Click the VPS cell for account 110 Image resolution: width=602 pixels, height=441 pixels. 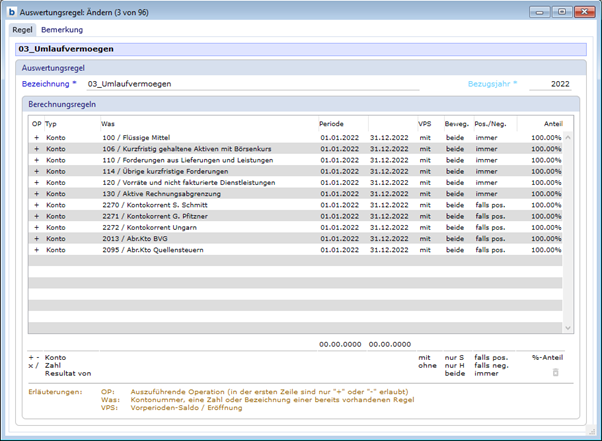pos(425,160)
